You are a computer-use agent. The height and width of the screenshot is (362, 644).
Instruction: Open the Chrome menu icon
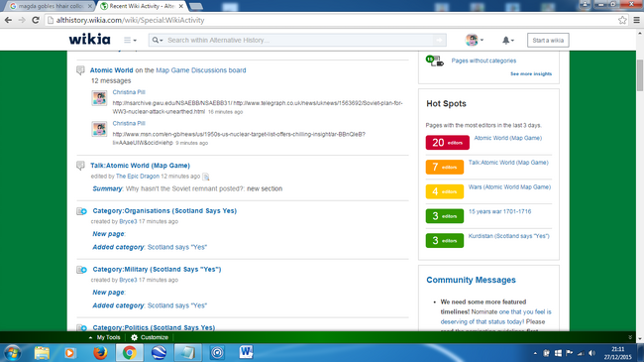pos(637,20)
